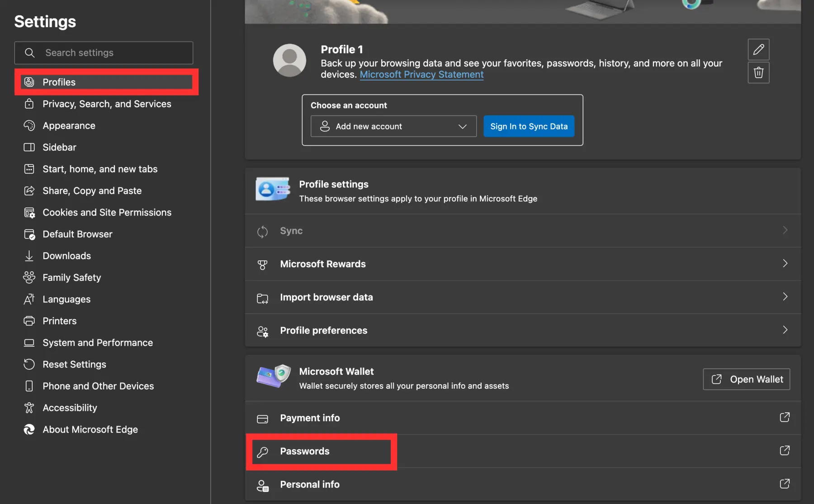Click the Profile preferences people icon

point(262,332)
